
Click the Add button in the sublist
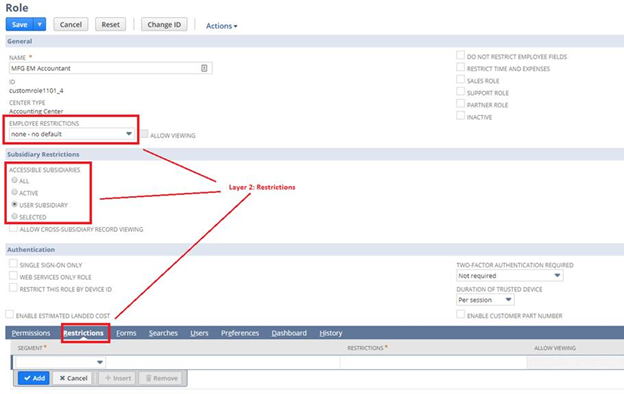34,378
